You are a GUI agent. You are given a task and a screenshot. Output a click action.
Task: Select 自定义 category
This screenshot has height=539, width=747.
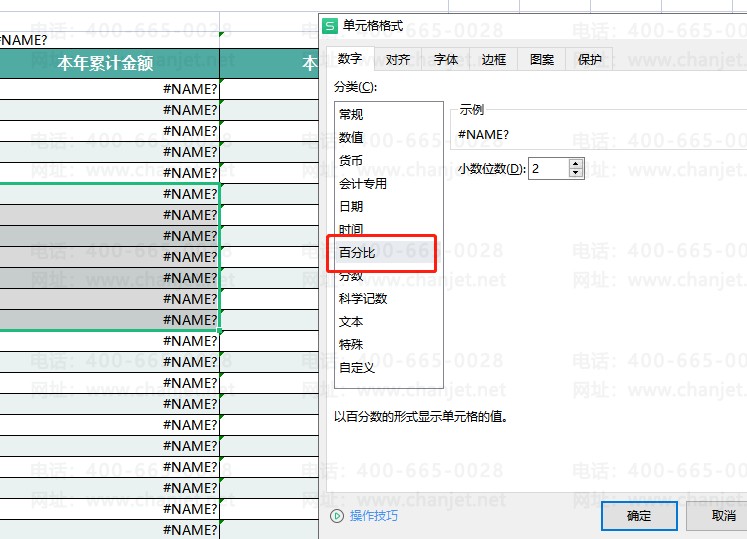tap(357, 367)
